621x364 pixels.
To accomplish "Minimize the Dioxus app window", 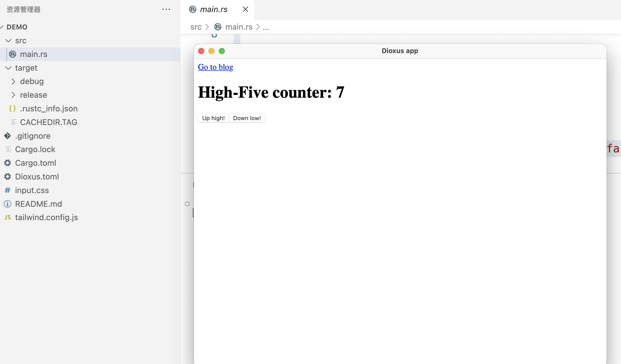I will 211,51.
